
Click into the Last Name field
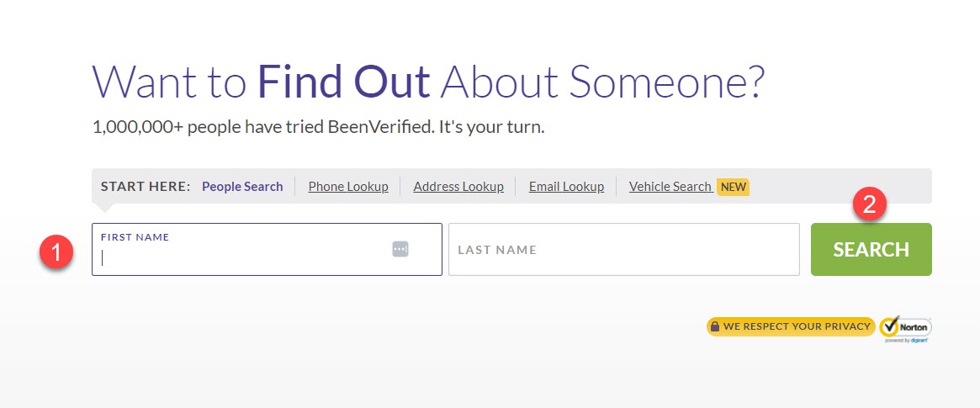pyautogui.click(x=623, y=249)
